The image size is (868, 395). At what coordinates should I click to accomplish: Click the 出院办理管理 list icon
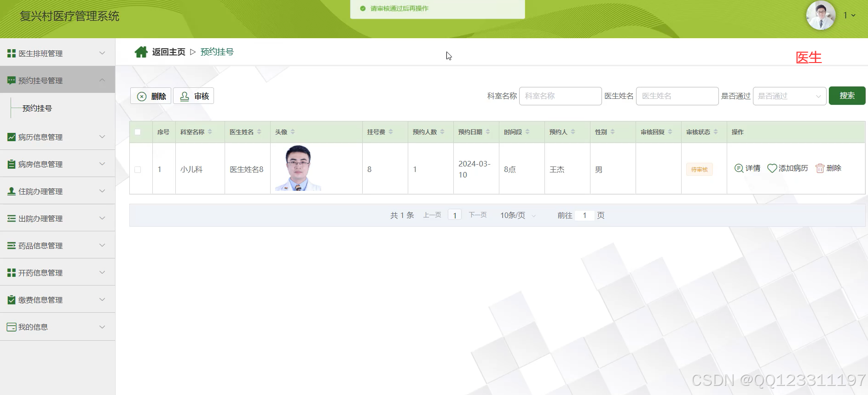(x=12, y=218)
